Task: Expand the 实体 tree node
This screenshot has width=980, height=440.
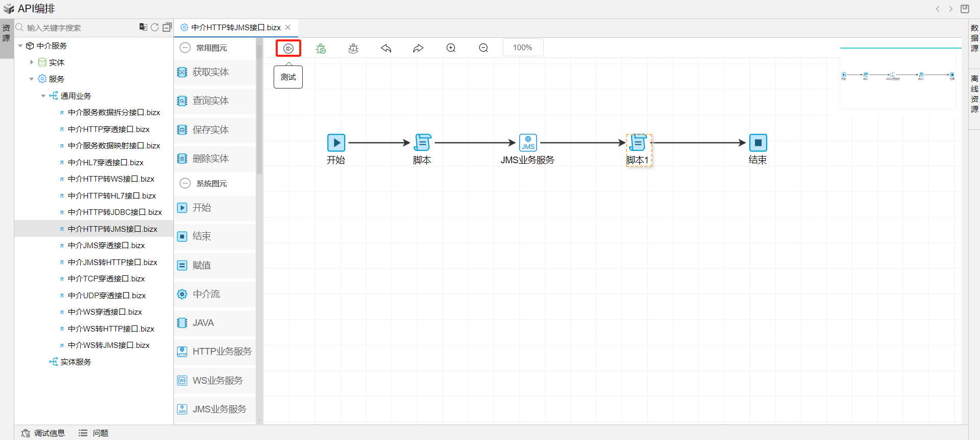Action: coord(32,62)
